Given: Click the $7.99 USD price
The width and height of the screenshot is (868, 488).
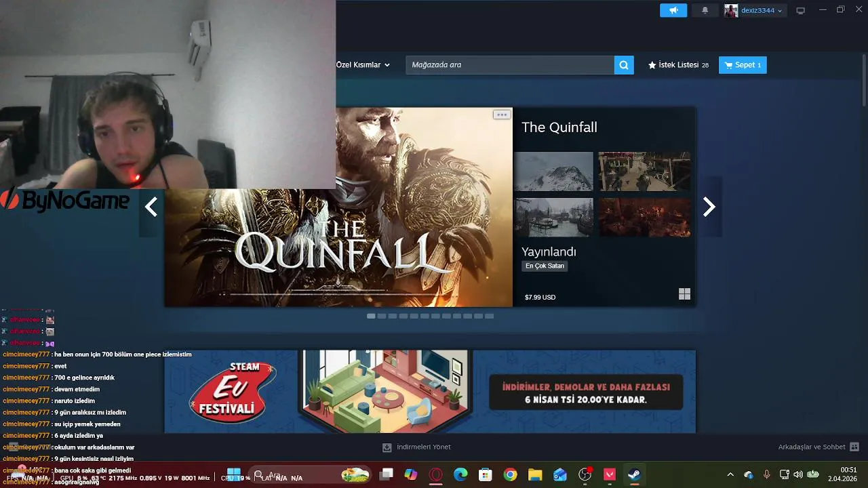Looking at the screenshot, I should (540, 298).
